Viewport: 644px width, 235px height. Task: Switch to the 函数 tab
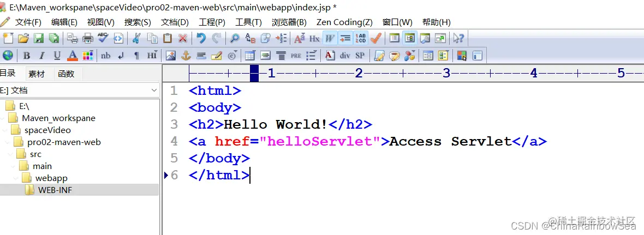coord(66,74)
